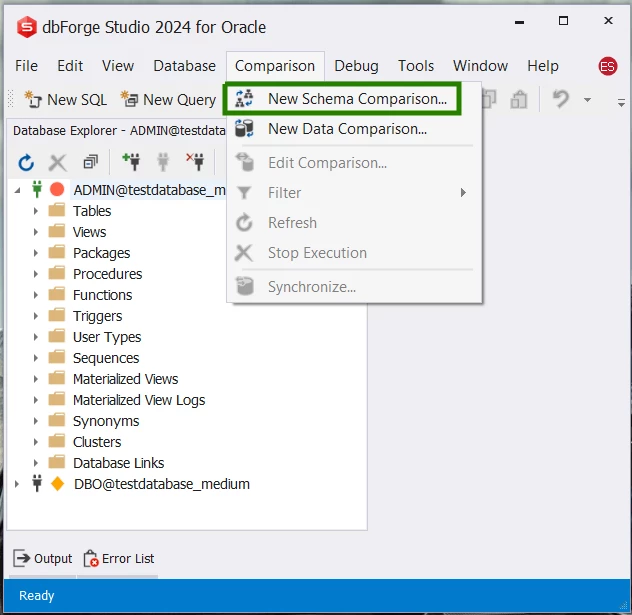Click the Undo toolbar icon

pyautogui.click(x=560, y=99)
